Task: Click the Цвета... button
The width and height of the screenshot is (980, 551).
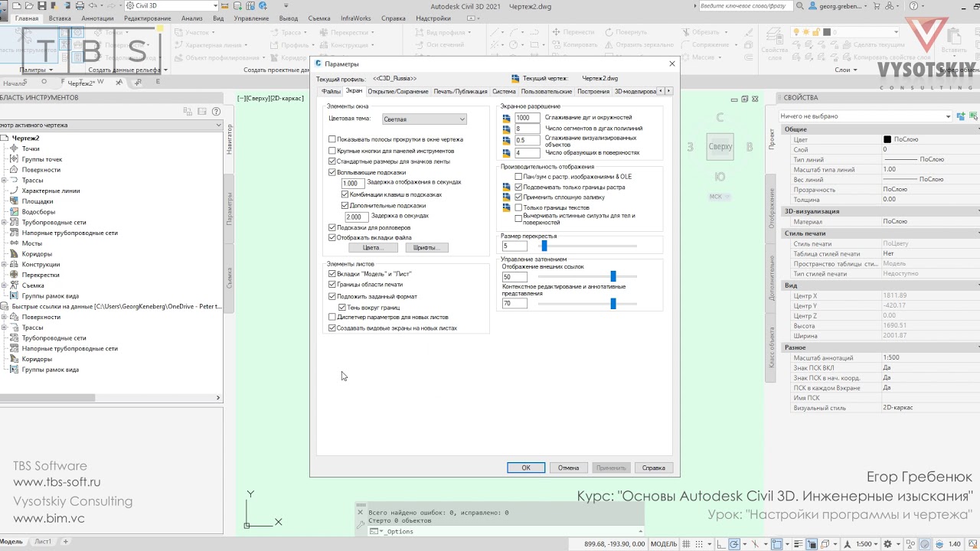Action: point(372,248)
